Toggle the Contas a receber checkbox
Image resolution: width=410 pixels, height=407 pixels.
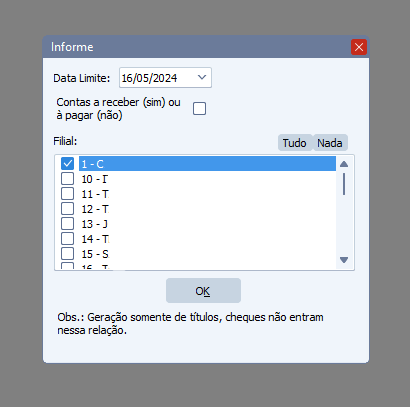tap(199, 109)
